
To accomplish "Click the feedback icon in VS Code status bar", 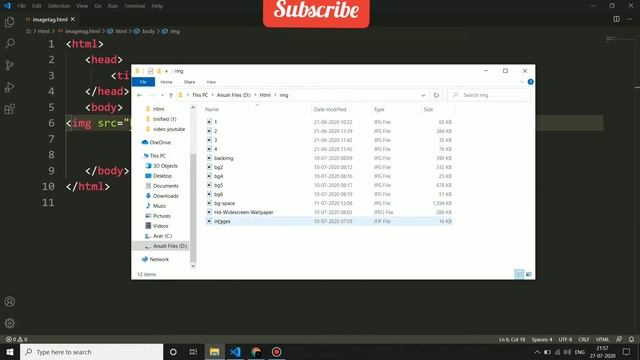I will (x=619, y=339).
